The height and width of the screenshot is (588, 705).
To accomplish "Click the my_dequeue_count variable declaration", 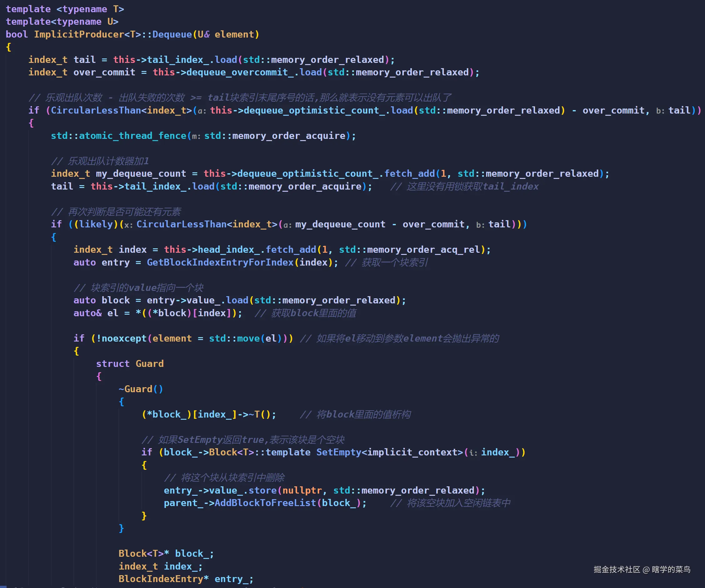I will coord(141,174).
